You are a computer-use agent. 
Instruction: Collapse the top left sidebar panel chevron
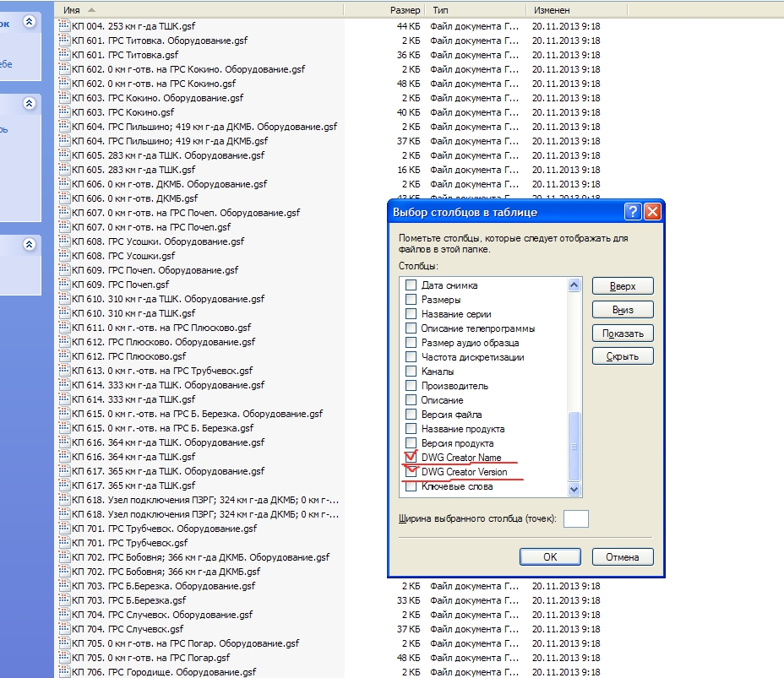pyautogui.click(x=30, y=23)
